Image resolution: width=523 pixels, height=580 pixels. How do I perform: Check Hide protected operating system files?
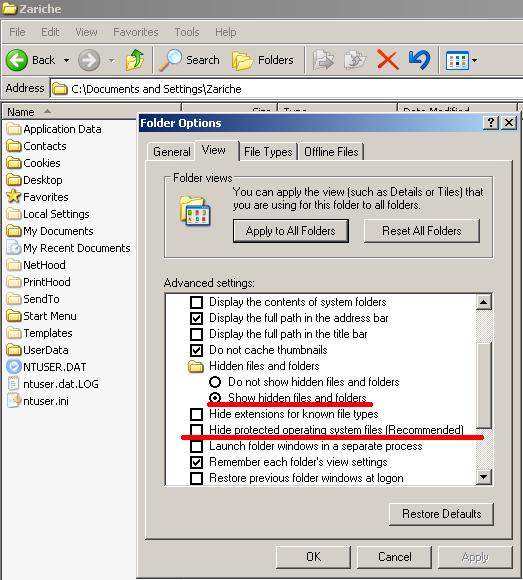click(196, 430)
